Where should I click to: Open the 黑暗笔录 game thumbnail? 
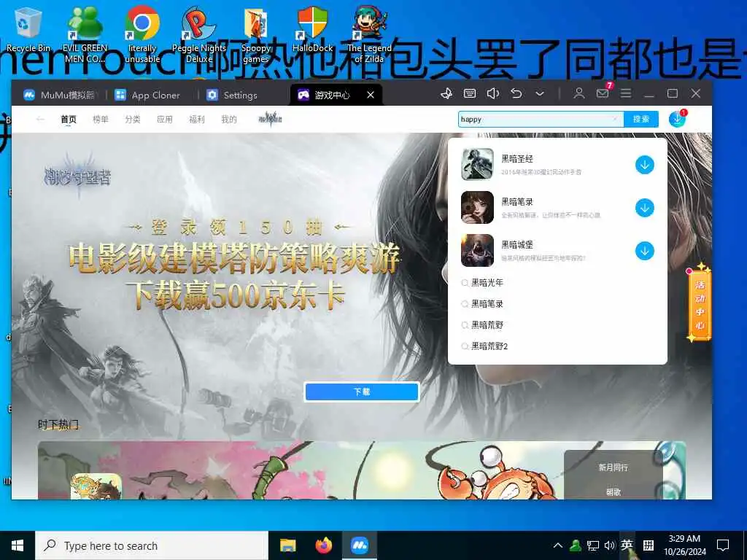coord(477,207)
